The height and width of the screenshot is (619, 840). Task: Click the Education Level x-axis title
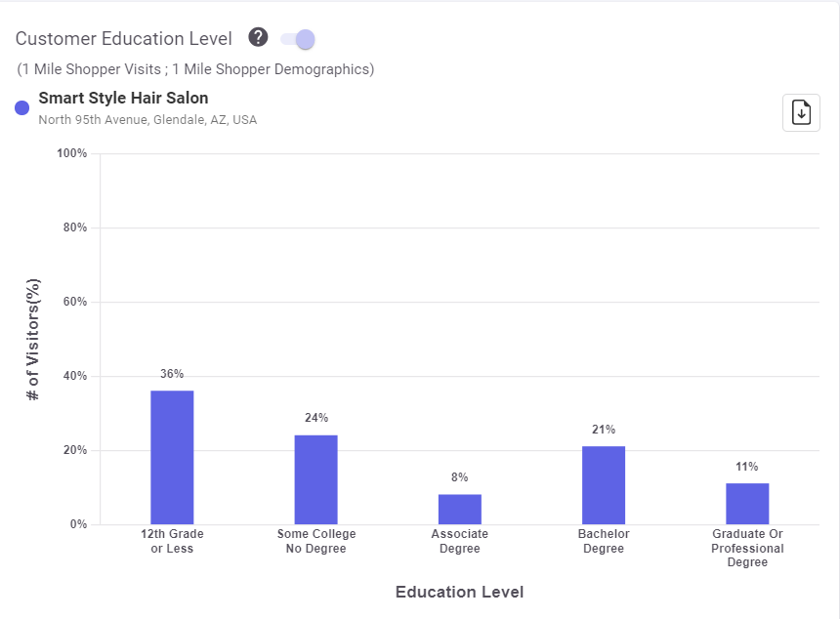(459, 593)
